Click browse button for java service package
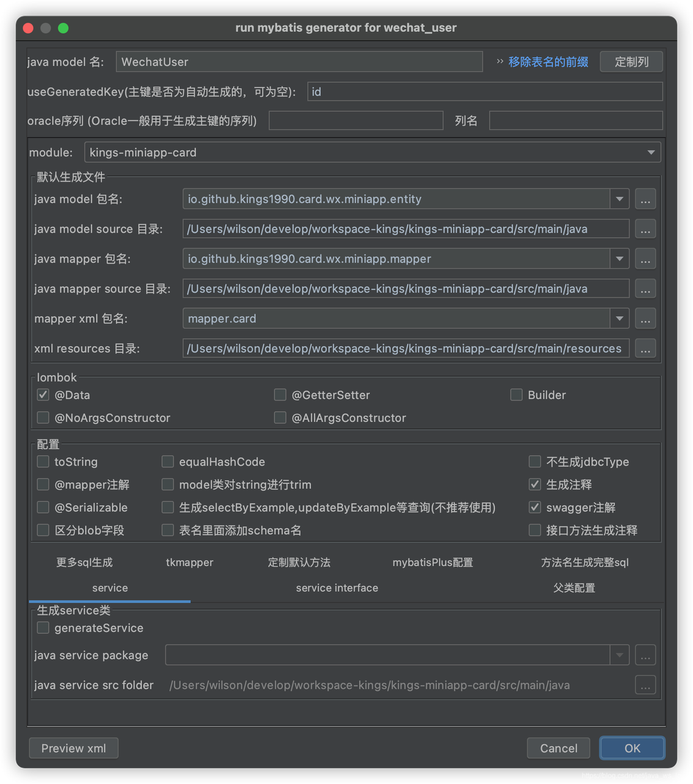The image size is (693, 784). coord(645,655)
